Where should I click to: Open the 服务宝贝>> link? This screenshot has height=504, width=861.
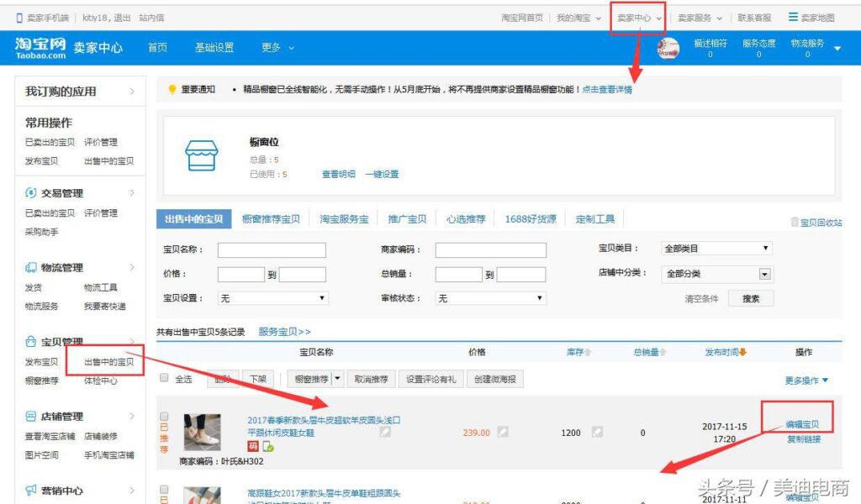pos(284,332)
